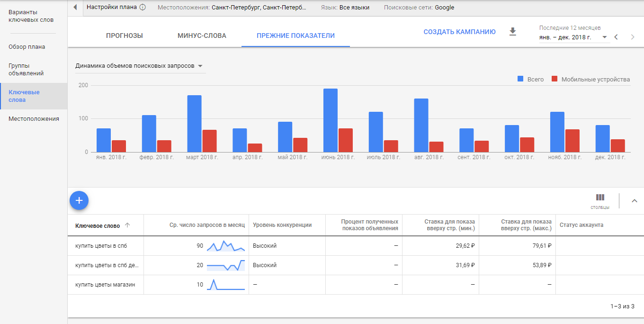Click trend sparkline for купить цветы в спб
This screenshot has width=644, height=324.
coord(226,246)
